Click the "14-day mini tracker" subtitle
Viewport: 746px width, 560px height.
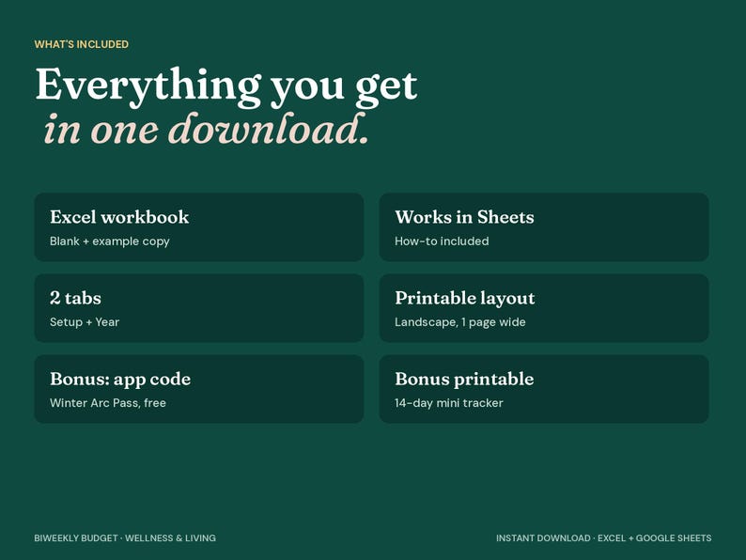(x=449, y=403)
